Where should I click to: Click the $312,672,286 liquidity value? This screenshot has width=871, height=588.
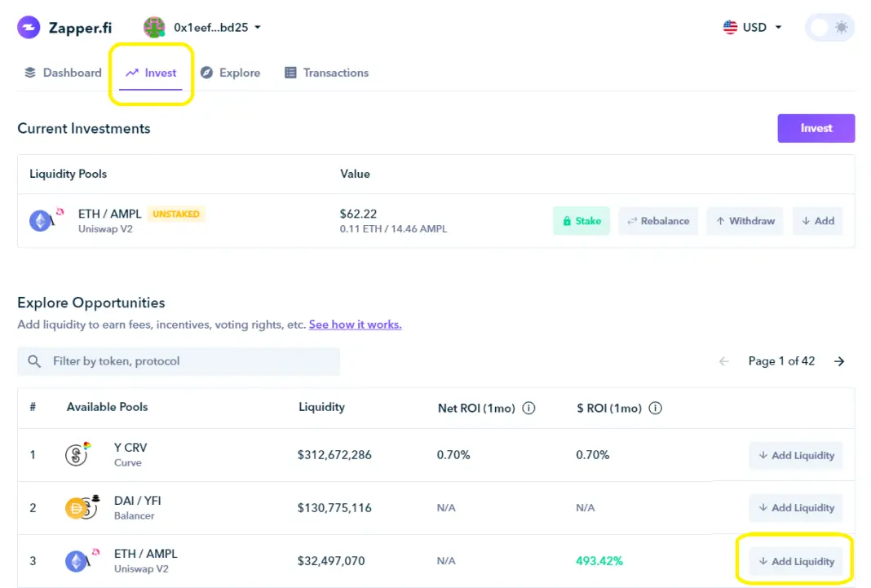(x=334, y=455)
